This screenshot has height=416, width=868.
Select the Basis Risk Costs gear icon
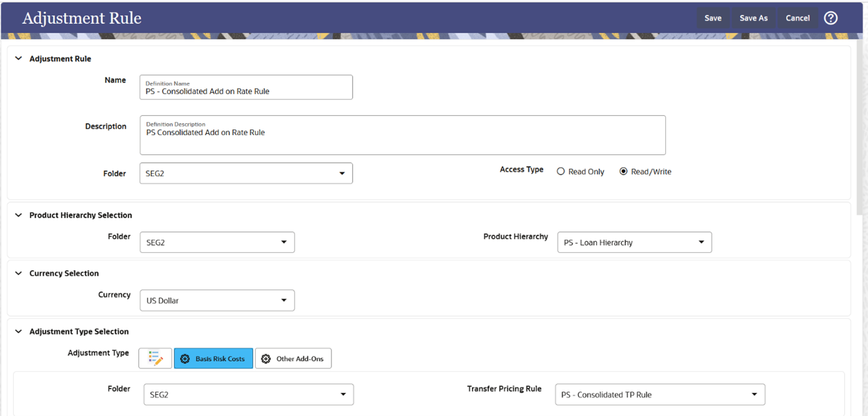[x=184, y=358]
